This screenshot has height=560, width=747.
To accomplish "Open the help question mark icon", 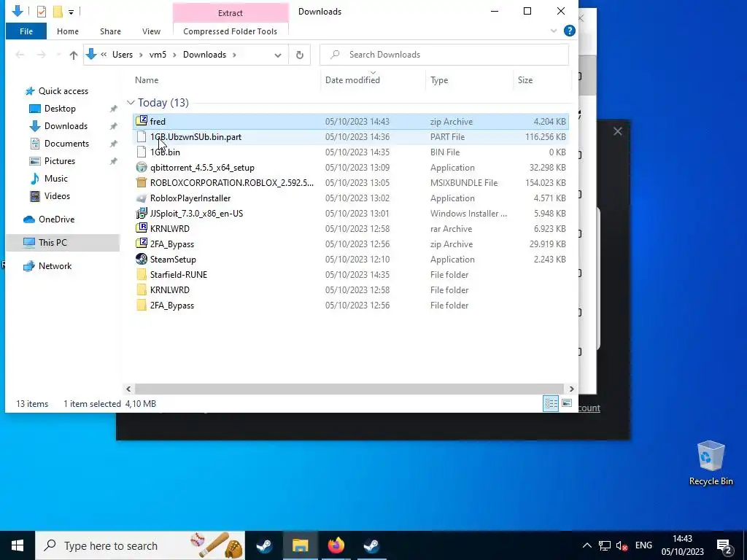I will tap(569, 31).
